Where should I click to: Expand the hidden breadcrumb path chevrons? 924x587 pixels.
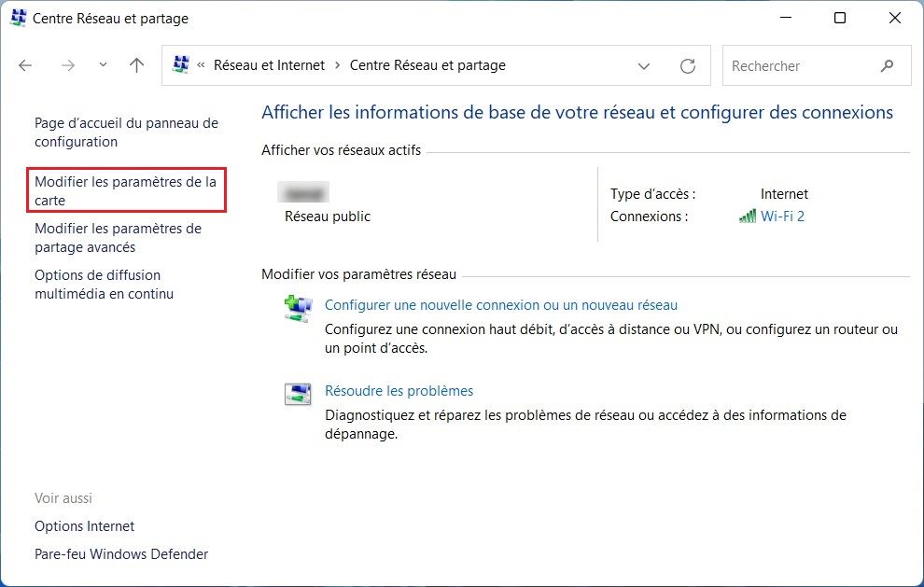tap(201, 66)
